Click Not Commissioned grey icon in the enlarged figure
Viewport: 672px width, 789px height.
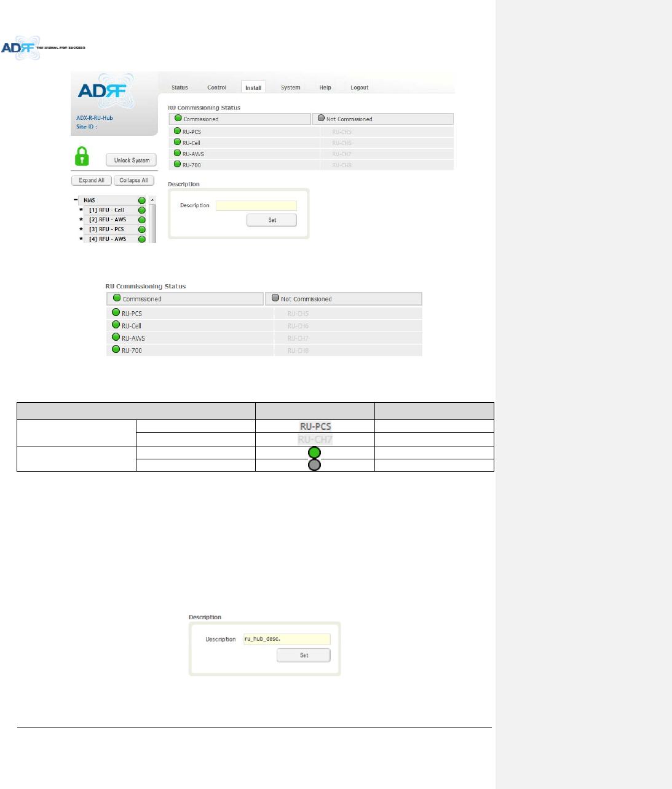coord(275,298)
